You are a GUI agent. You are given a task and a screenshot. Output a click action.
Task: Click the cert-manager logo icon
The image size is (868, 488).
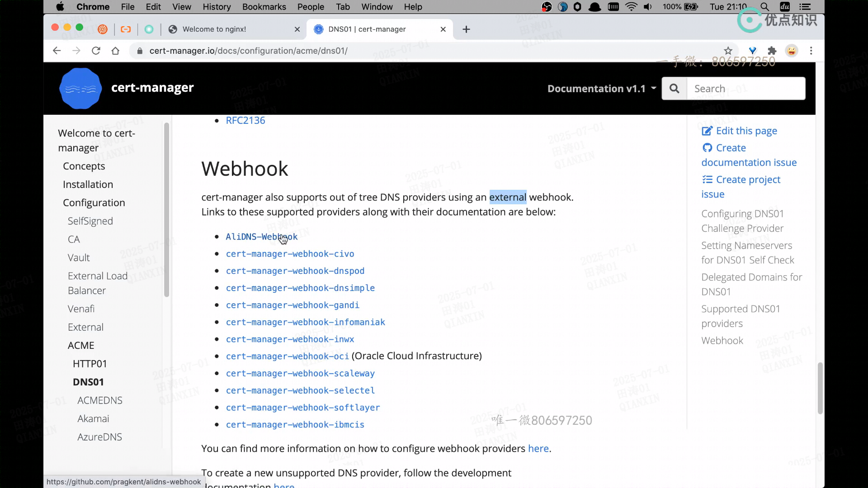[x=80, y=89]
